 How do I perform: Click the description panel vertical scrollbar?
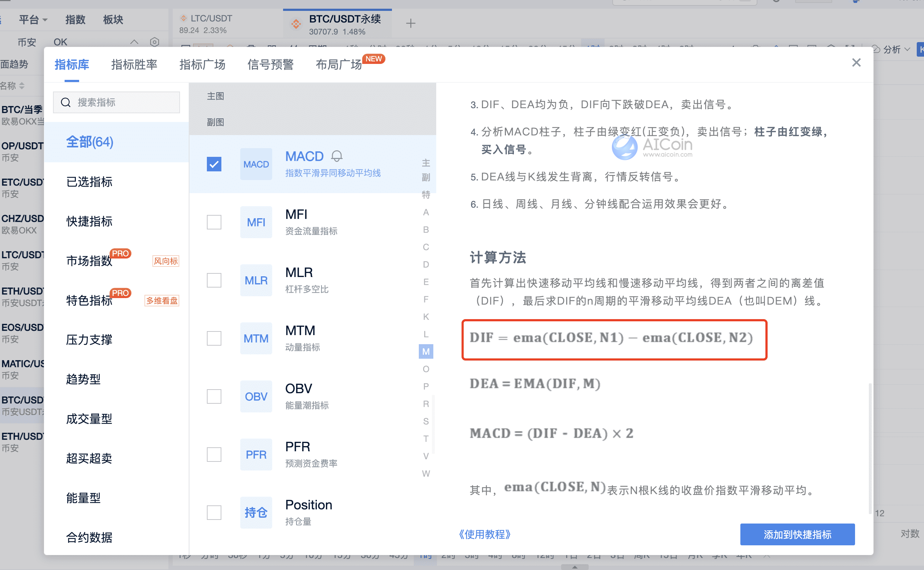click(x=870, y=449)
